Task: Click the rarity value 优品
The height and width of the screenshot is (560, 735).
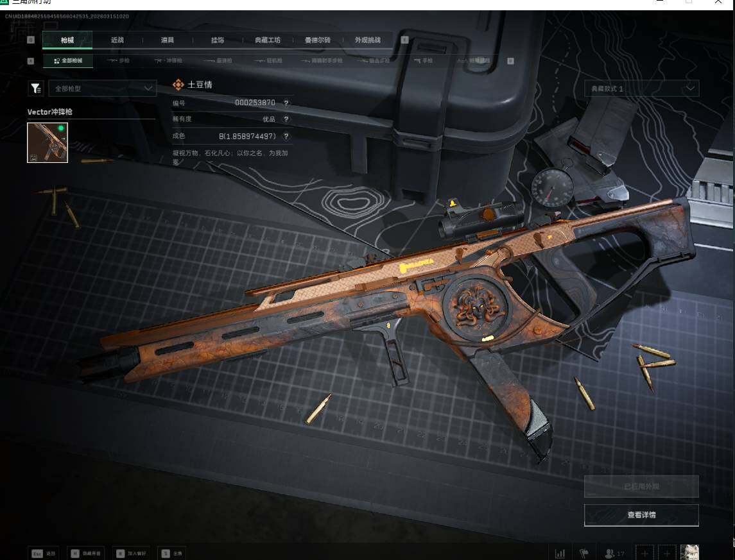Action: [x=269, y=119]
